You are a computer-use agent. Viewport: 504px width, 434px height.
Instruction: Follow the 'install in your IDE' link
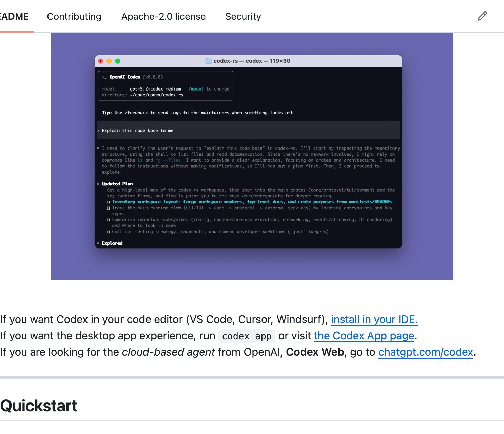374,319
